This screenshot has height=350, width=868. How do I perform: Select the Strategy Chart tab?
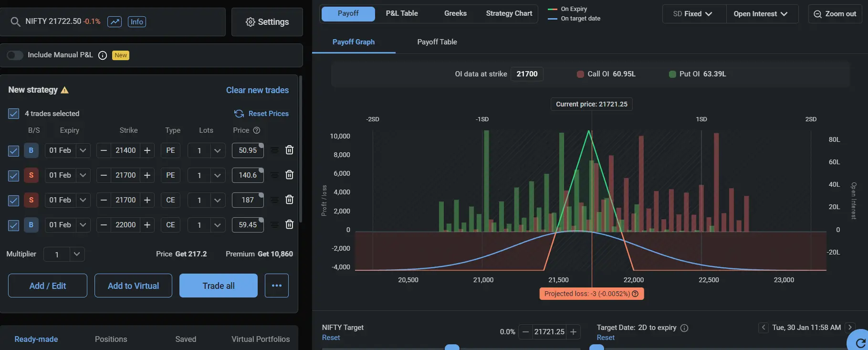(x=509, y=13)
